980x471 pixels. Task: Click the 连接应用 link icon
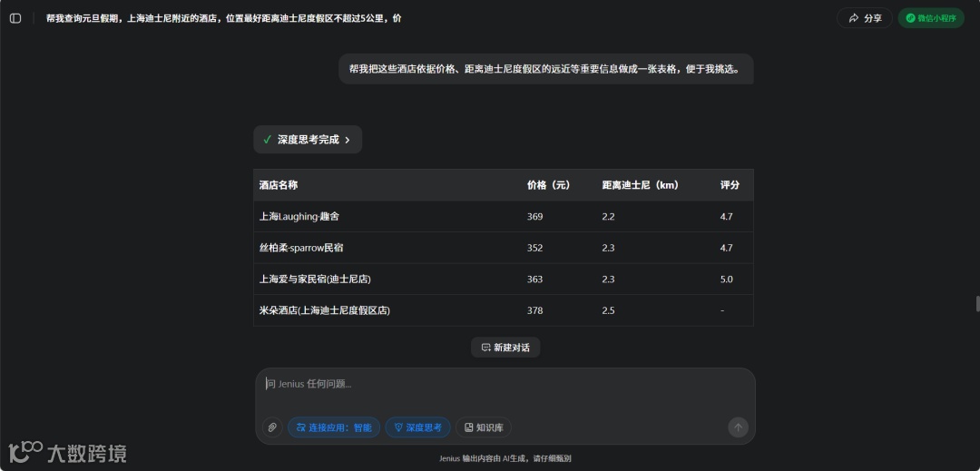tap(300, 427)
